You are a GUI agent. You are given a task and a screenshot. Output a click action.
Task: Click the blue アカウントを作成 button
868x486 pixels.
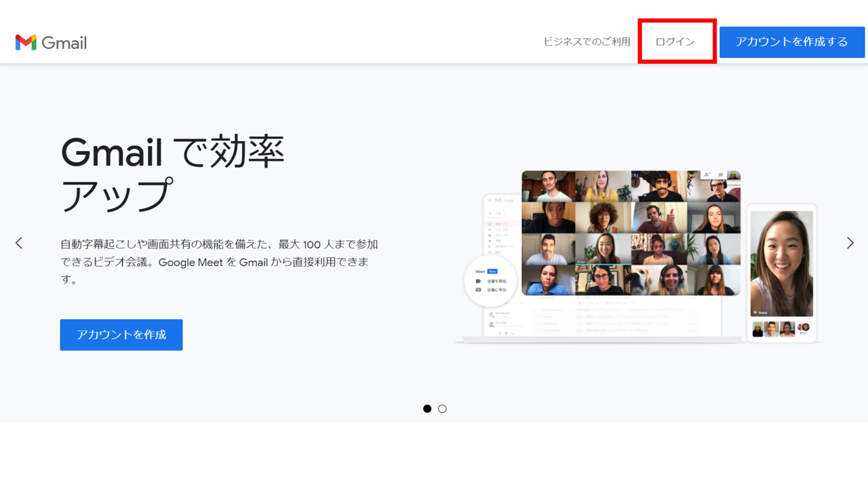(121, 335)
